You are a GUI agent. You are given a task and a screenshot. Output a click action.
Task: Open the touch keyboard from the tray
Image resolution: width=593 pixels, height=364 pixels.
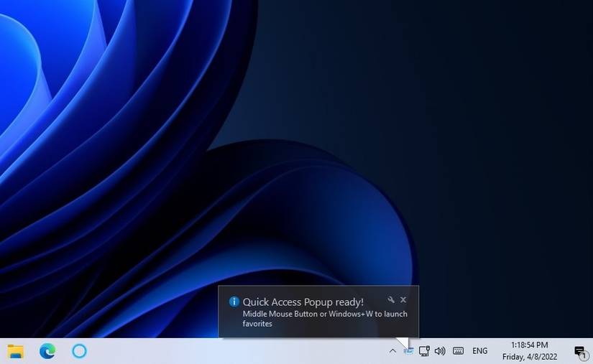click(458, 351)
